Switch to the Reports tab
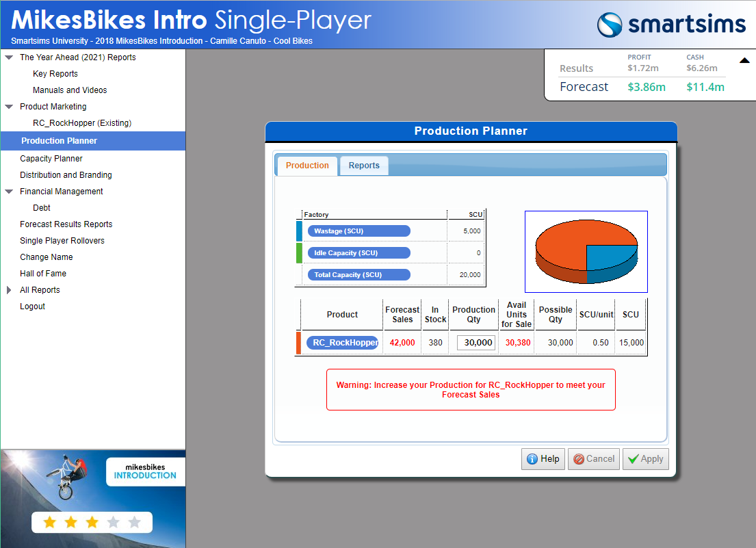The image size is (756, 548). (364, 166)
